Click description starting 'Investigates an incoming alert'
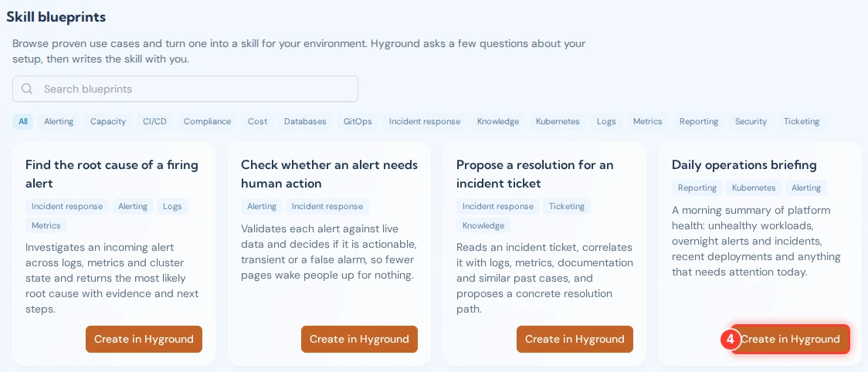The image size is (868, 372). point(112,278)
